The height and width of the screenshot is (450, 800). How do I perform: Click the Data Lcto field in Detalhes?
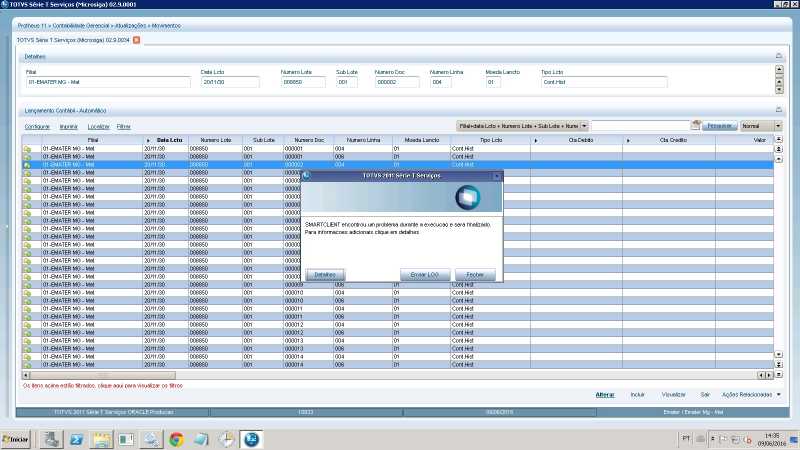(x=230, y=82)
